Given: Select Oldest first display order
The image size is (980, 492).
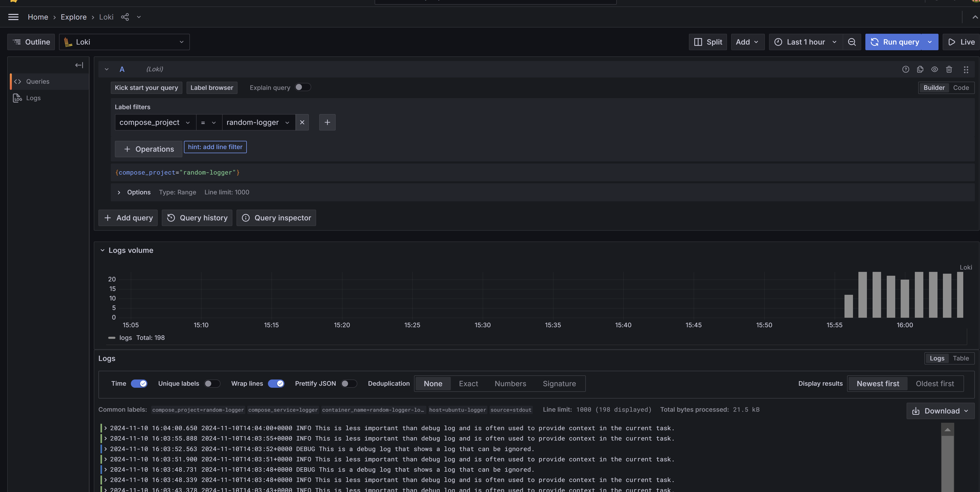Looking at the screenshot, I should [935, 384].
